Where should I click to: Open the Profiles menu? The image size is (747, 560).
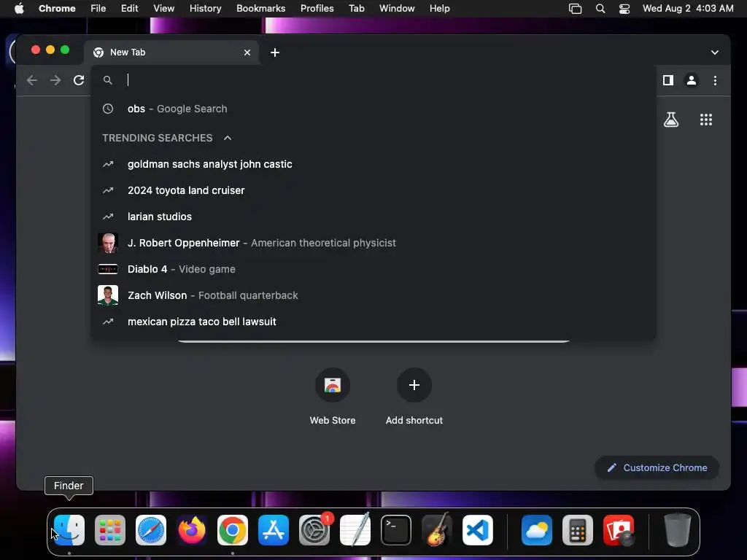tap(317, 9)
